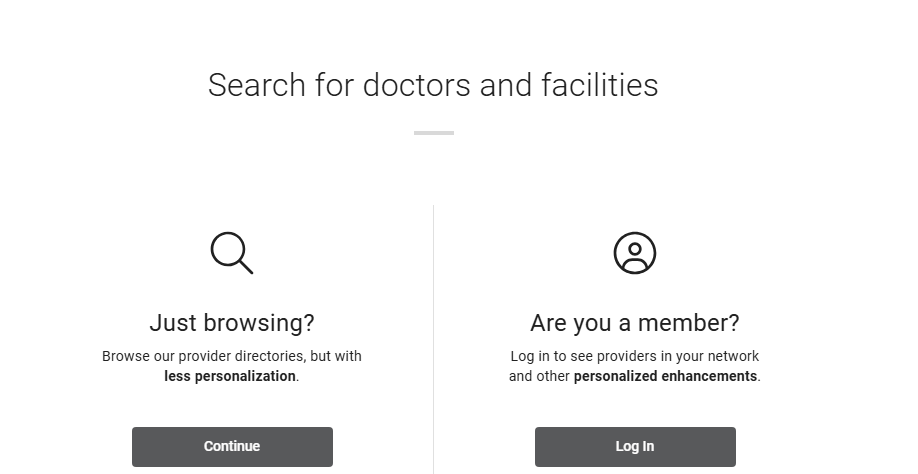Image resolution: width=918 pixels, height=474 pixels.
Task: Click the bold 'less personalization' text
Action: tap(230, 376)
